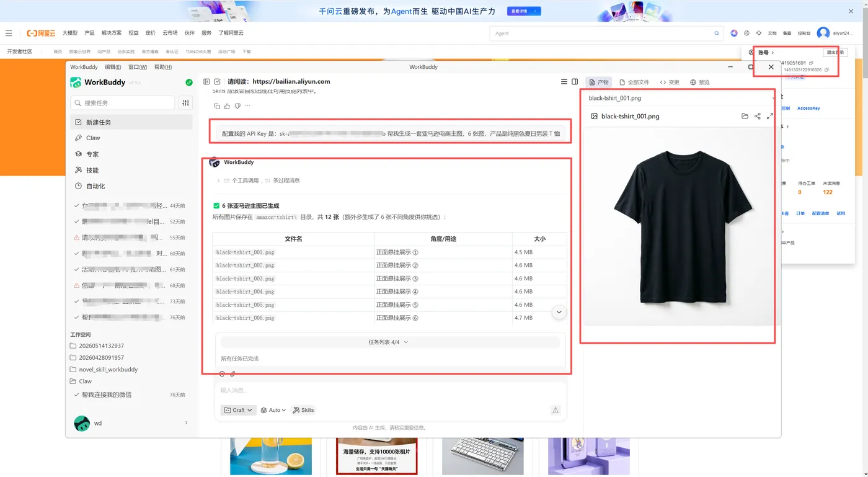Expand the wd user profile chevron
868x477 pixels.
187,423
